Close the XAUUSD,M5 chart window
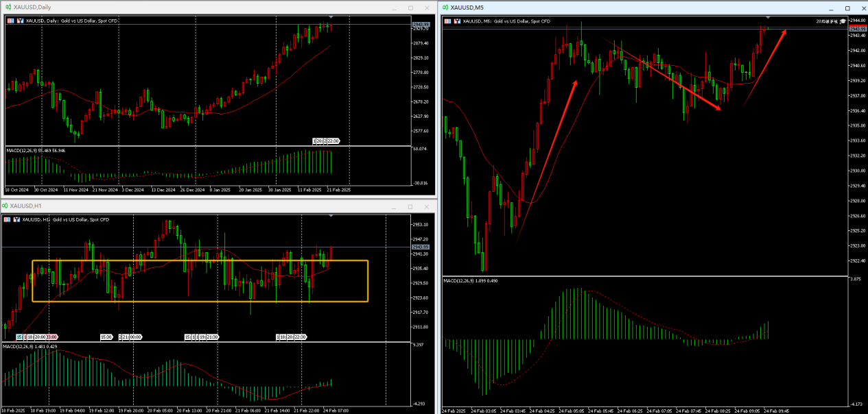This screenshot has height=414, width=868. (x=863, y=8)
